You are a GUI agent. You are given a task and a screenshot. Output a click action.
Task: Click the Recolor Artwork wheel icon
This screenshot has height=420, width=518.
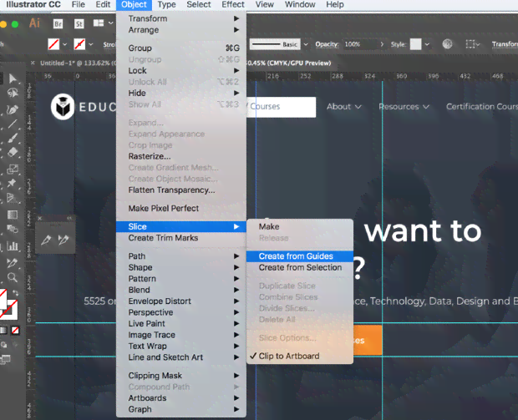(x=447, y=44)
